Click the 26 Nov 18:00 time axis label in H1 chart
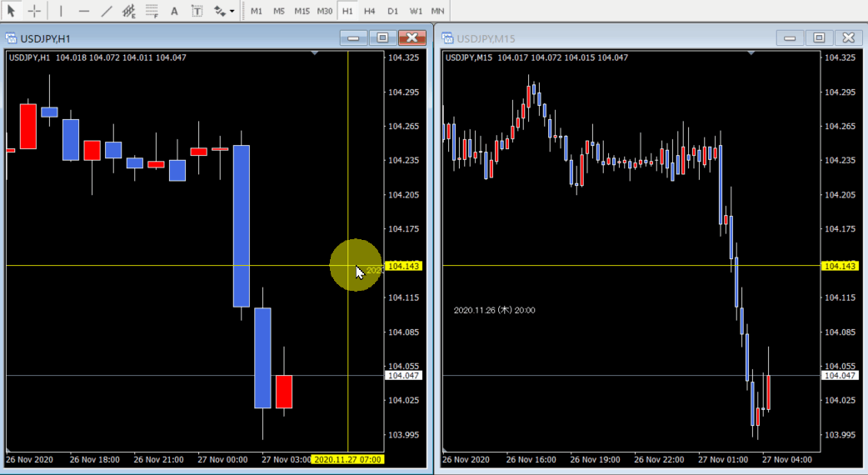This screenshot has height=475, width=868. click(x=95, y=459)
